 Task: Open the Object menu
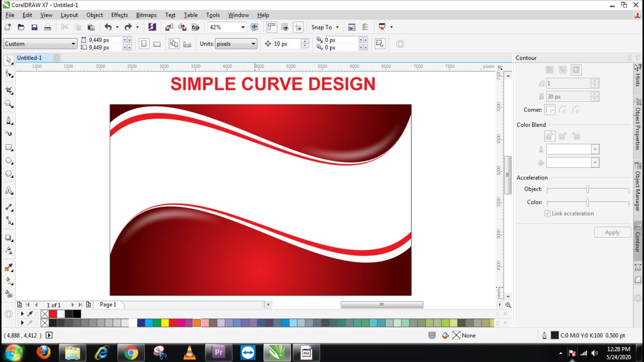point(94,15)
